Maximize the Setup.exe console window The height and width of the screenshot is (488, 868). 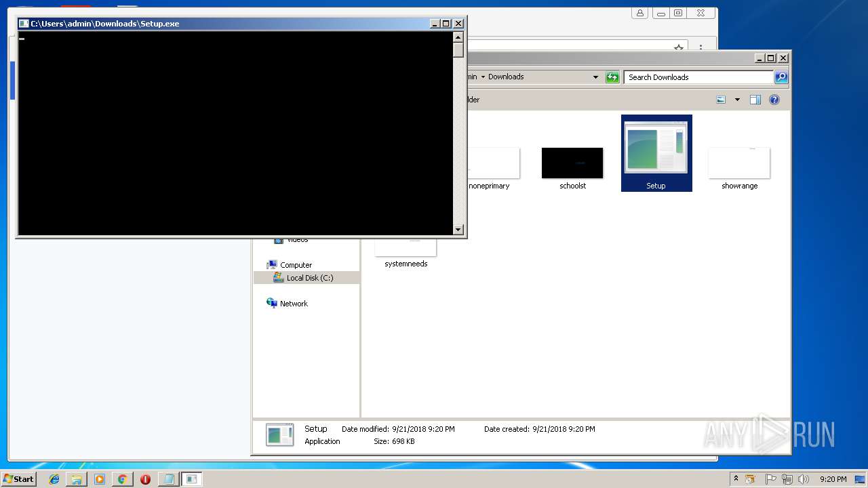pos(446,24)
